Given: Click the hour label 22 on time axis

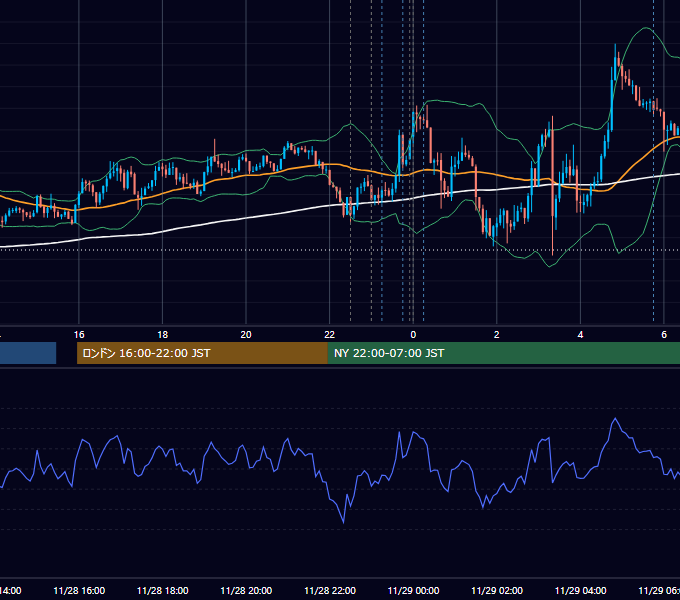Looking at the screenshot, I should pos(330,335).
